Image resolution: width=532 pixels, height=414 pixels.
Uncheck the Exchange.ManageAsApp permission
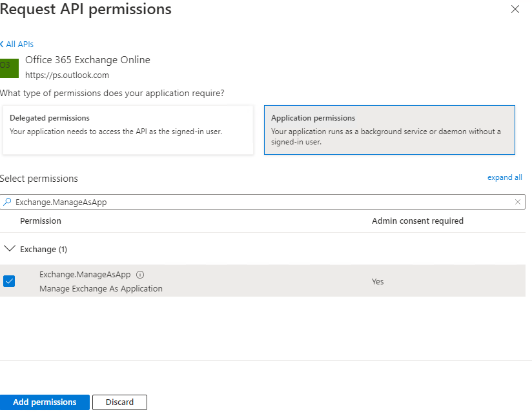tap(9, 281)
